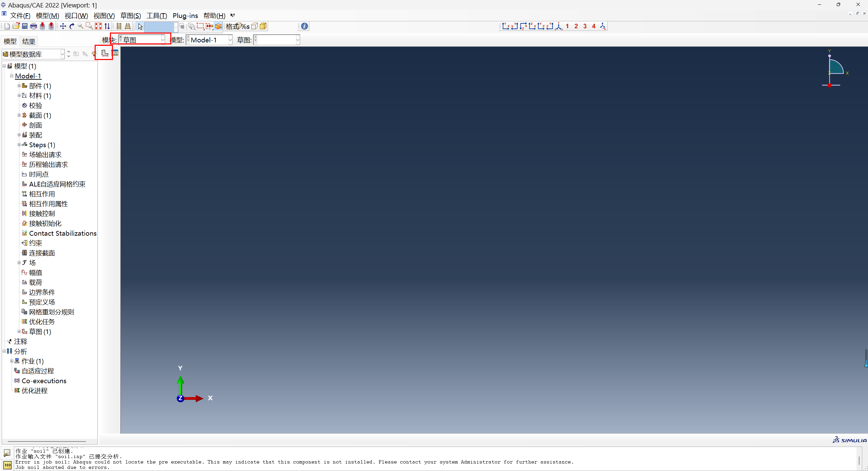Screen dimensions: 868x471
Task: Create a new model database icon
Action: click(x=7, y=26)
